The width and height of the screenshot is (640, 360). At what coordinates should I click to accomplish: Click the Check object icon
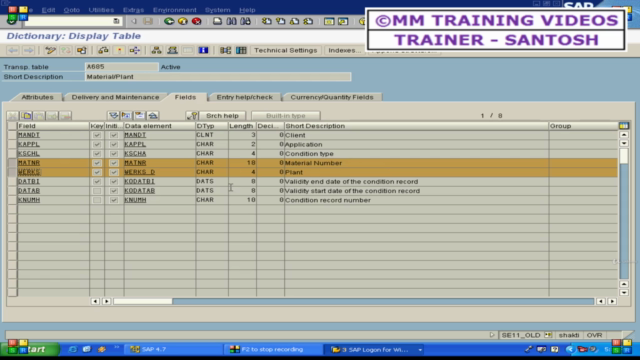[103, 50]
